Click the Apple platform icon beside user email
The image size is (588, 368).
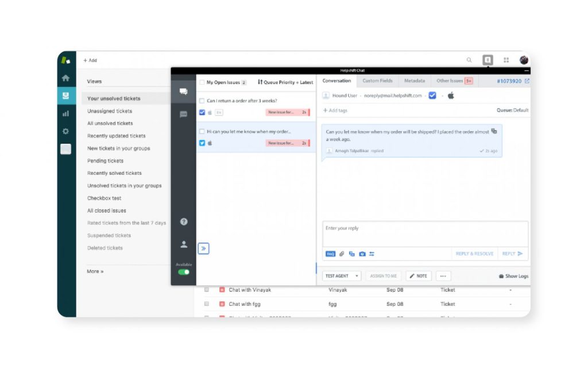451,95
